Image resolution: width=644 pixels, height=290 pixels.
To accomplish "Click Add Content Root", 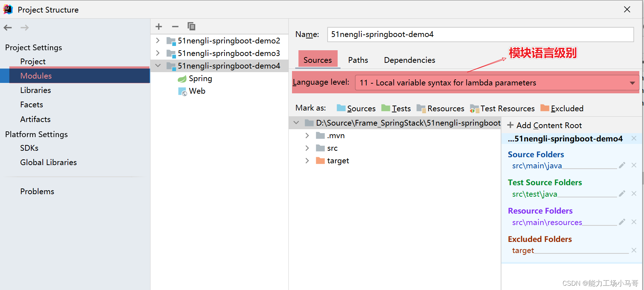I will click(x=545, y=125).
